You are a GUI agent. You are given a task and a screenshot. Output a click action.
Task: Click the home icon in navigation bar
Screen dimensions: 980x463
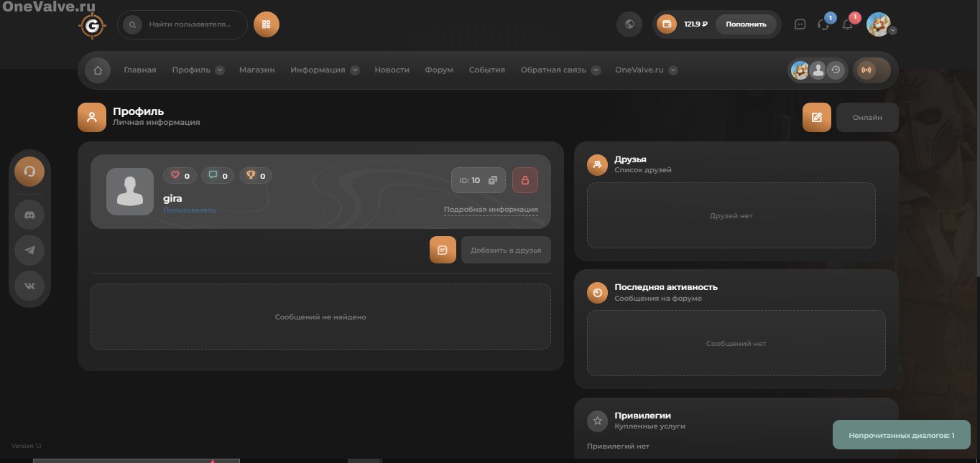tap(98, 70)
